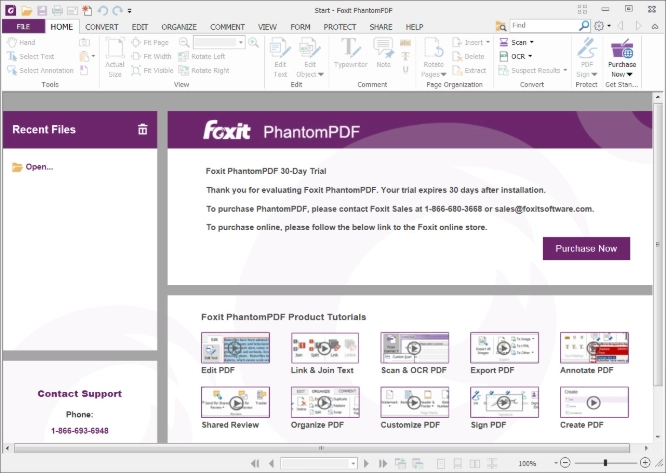666x473 pixels.
Task: Click inside the Find search field
Action: pyautogui.click(x=544, y=26)
